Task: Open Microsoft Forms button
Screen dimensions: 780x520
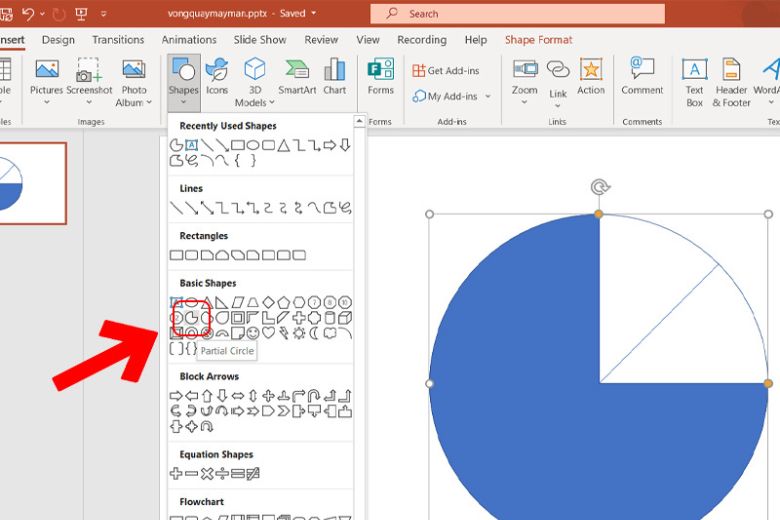Action: click(x=381, y=77)
